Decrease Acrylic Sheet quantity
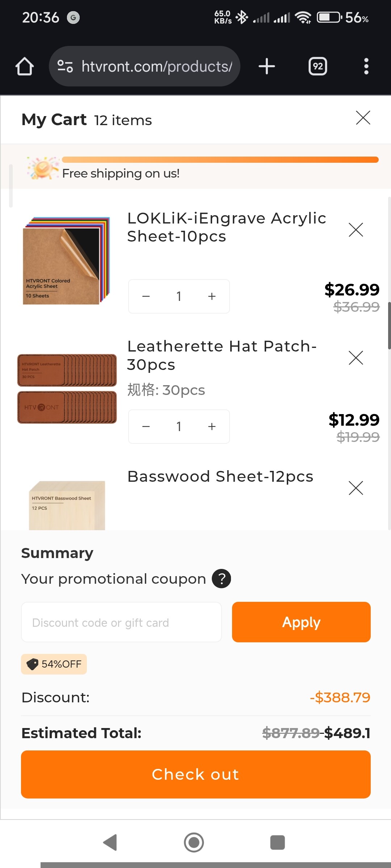The image size is (391, 868). [146, 296]
